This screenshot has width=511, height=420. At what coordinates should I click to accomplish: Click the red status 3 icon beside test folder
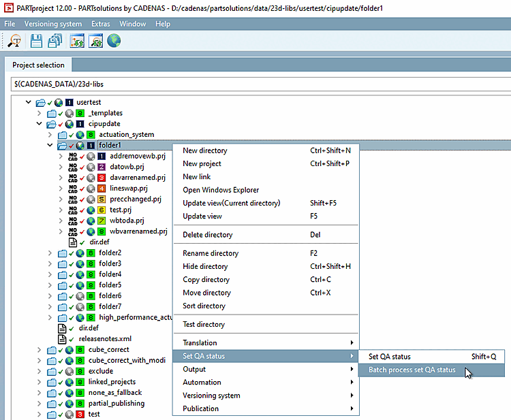point(80,415)
